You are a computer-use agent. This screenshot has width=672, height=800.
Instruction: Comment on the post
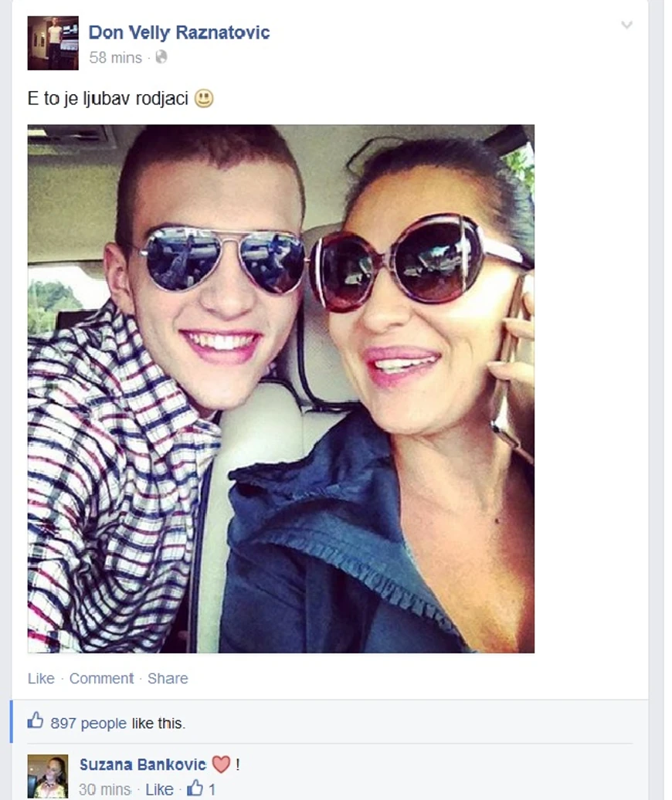[101, 678]
